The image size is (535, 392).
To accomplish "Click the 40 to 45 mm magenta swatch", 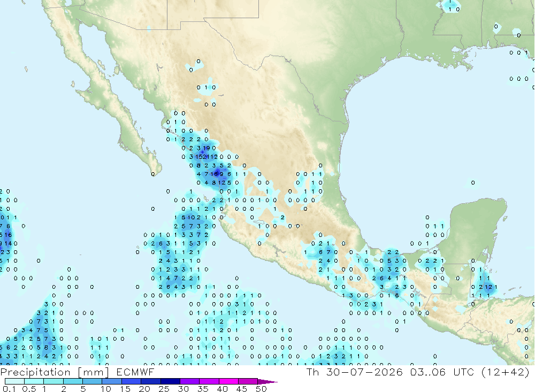I will (228, 381).
